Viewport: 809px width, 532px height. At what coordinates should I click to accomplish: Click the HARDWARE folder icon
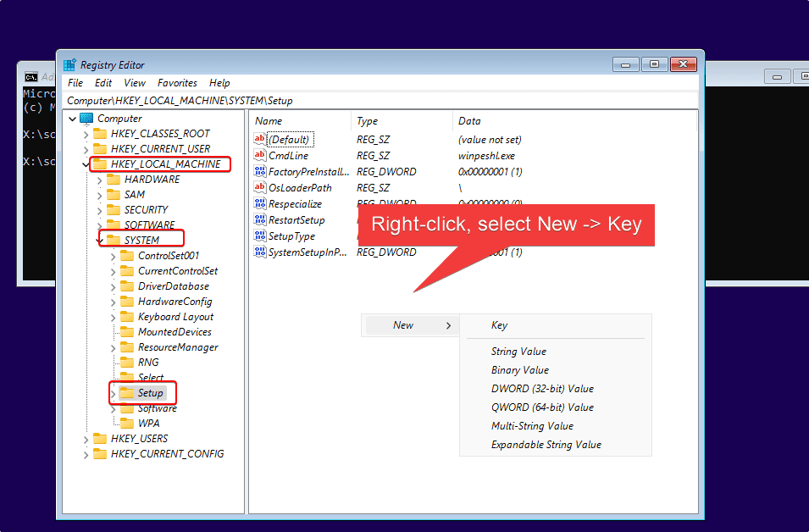point(113,179)
